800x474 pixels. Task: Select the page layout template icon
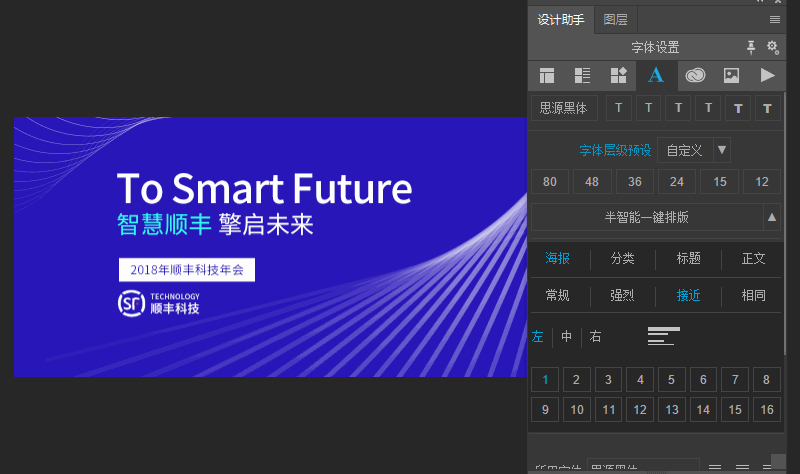click(x=547, y=76)
